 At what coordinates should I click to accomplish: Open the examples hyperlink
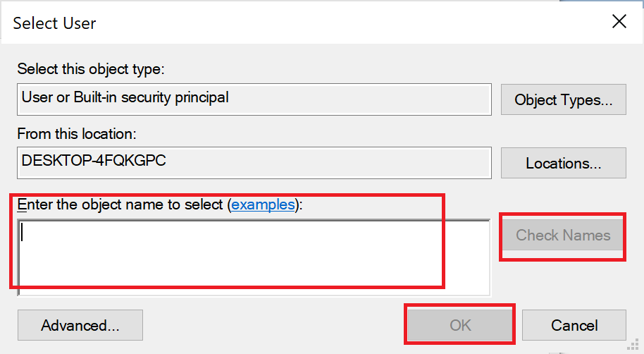coord(263,205)
